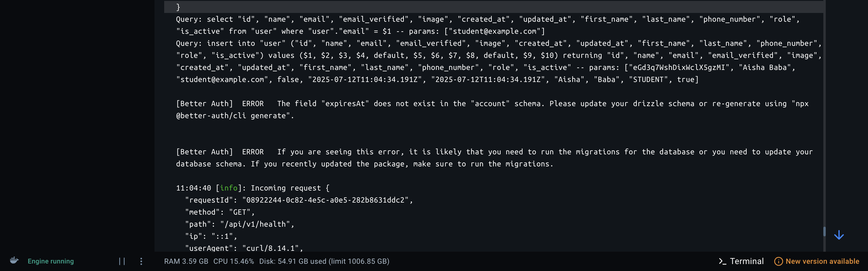This screenshot has height=271, width=868.
Task: Open the Terminal panel
Action: coord(741,261)
